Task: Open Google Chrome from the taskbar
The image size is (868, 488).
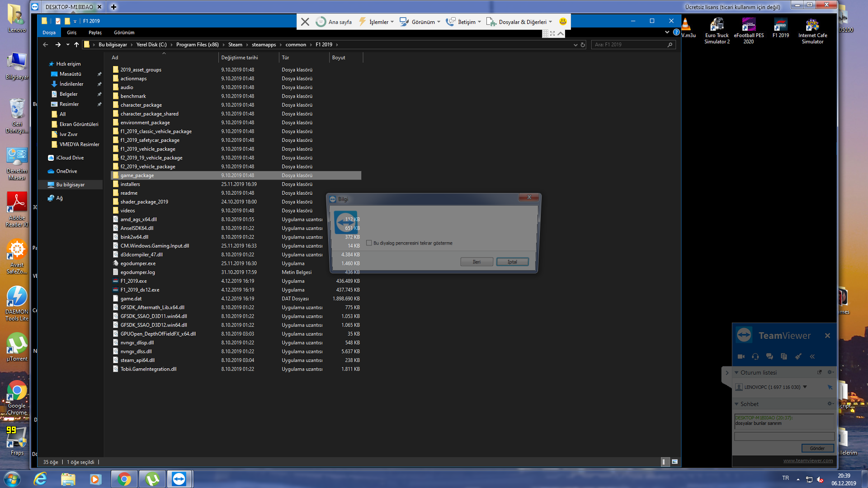Action: pos(124,479)
